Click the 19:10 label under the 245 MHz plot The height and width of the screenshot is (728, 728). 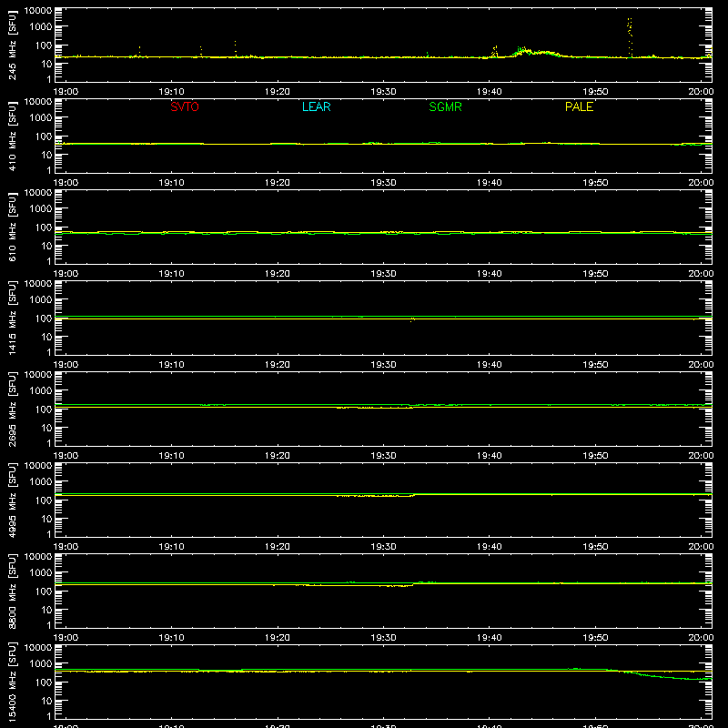tap(171, 92)
